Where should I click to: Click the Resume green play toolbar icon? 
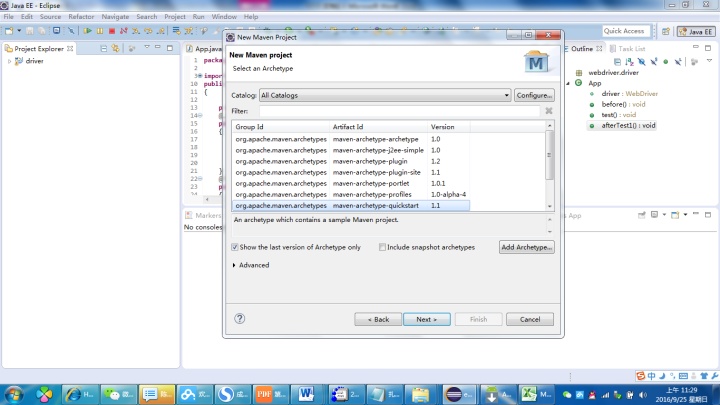coord(87,31)
